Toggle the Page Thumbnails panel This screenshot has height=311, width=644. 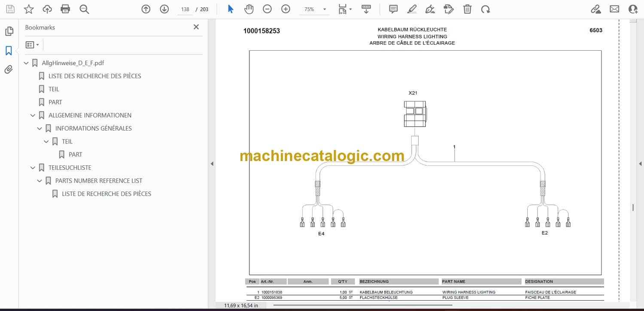9,31
